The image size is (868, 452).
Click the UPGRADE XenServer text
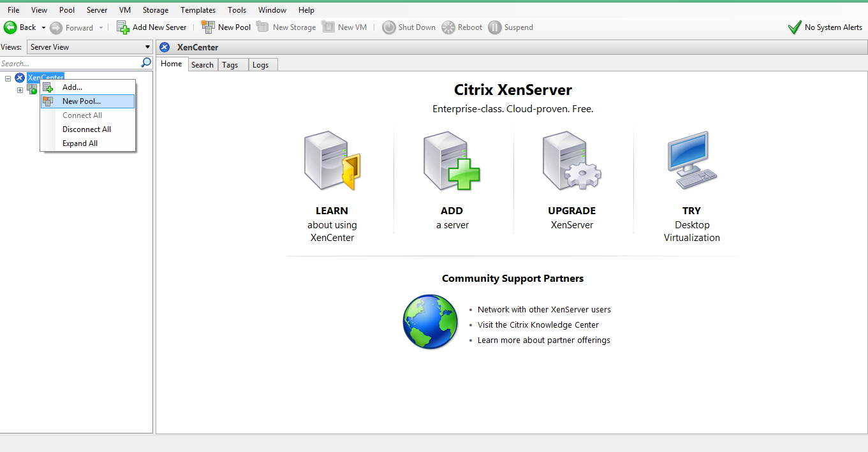[x=572, y=217]
